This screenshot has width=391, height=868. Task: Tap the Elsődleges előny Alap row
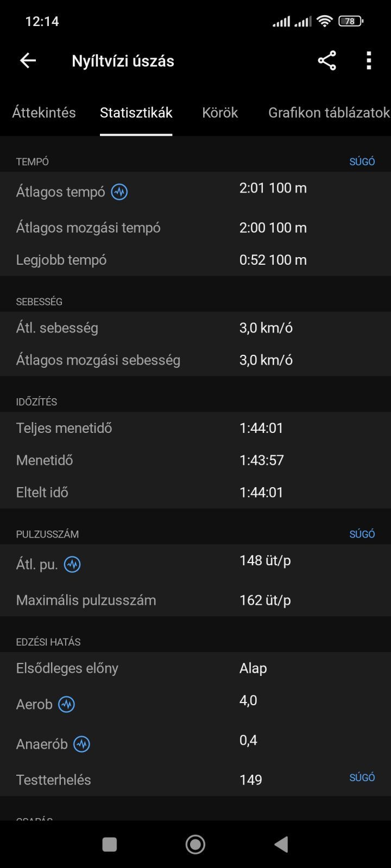point(195,668)
